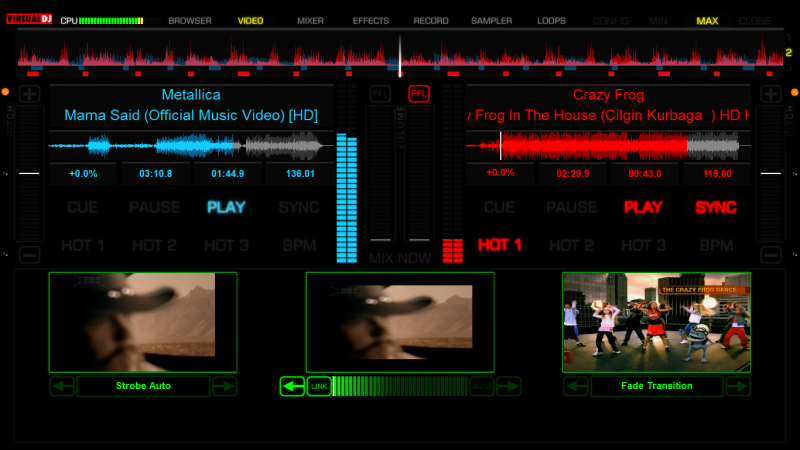Trigger HOT 3 on left deck
The image size is (800, 450).
point(227,245)
